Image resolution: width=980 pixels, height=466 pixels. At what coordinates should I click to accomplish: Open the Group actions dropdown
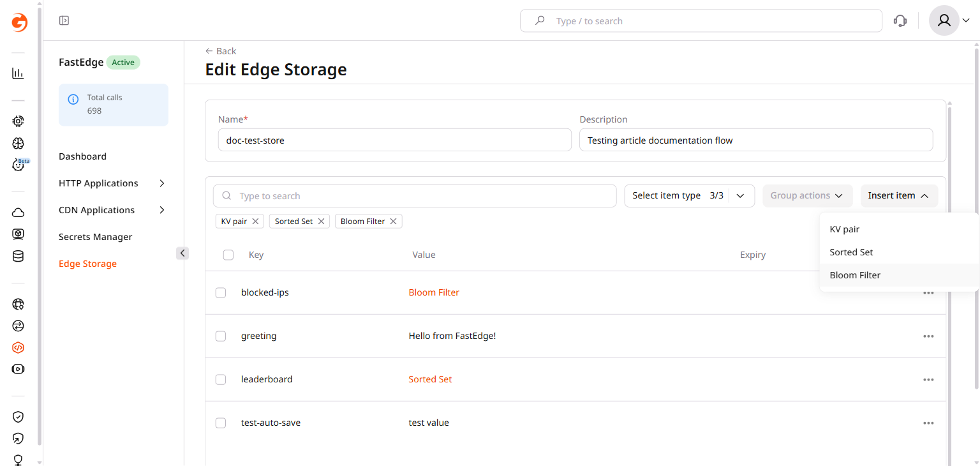click(807, 195)
